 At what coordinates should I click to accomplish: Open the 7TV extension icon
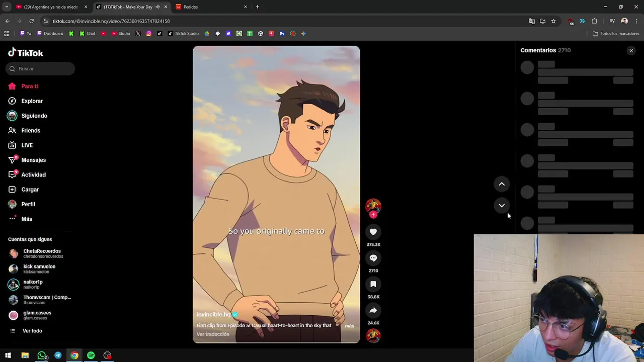(x=582, y=21)
